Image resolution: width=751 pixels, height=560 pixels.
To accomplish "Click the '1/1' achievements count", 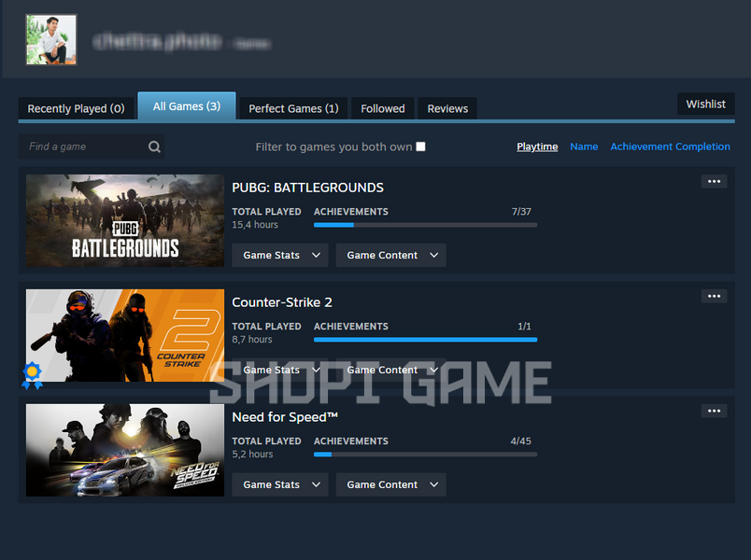I will pyautogui.click(x=524, y=327).
